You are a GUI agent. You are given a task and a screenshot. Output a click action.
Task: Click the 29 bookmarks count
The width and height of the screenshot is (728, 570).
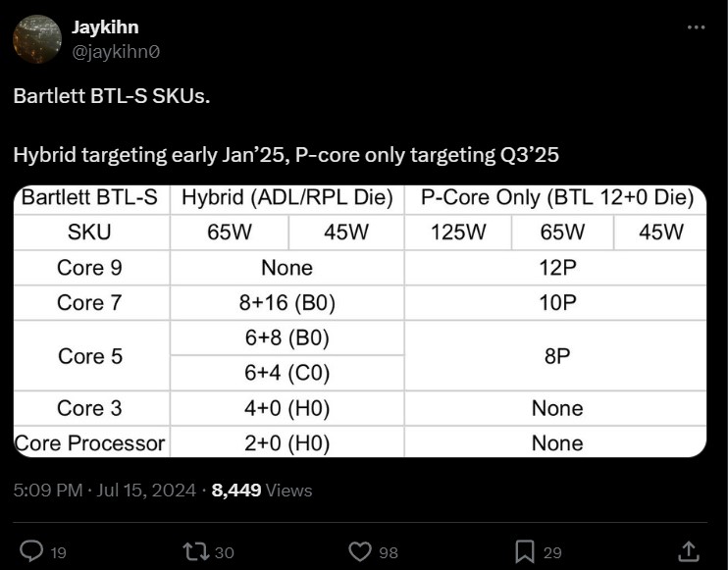coord(552,552)
